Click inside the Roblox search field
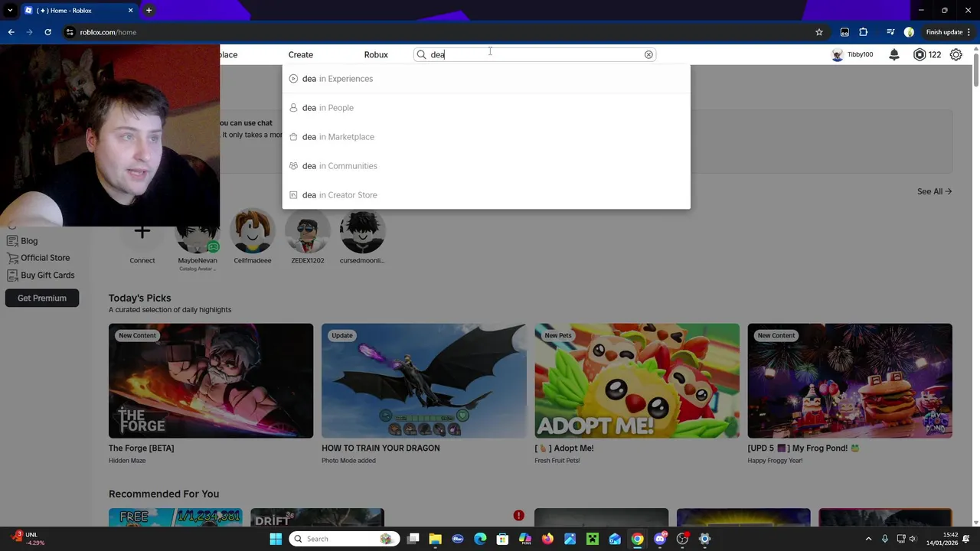980x551 pixels. 536,54
